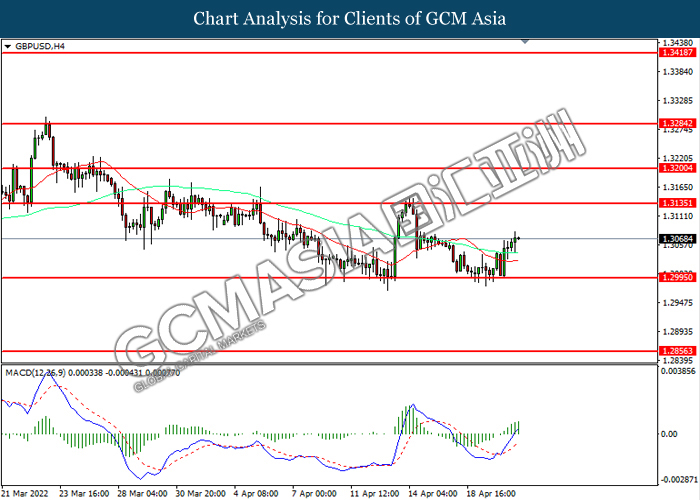Click the 30 Mar 20:00 time label
This screenshot has height=500, width=700.
coord(200,493)
